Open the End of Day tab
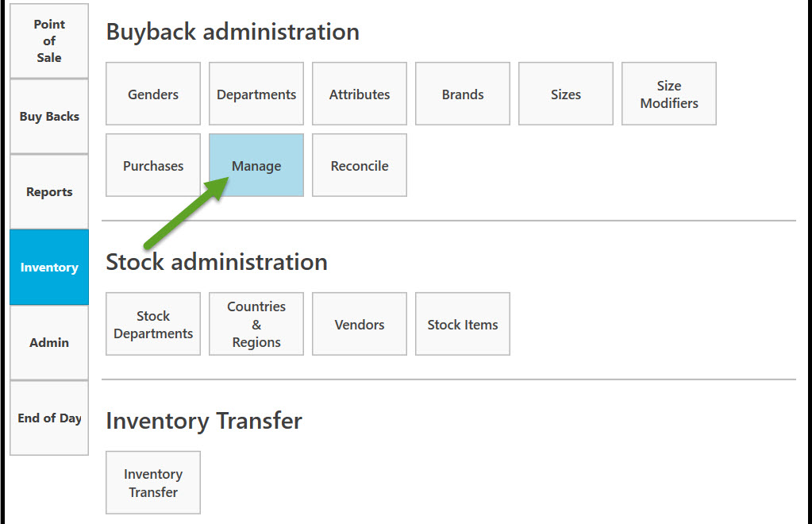 tap(49, 418)
